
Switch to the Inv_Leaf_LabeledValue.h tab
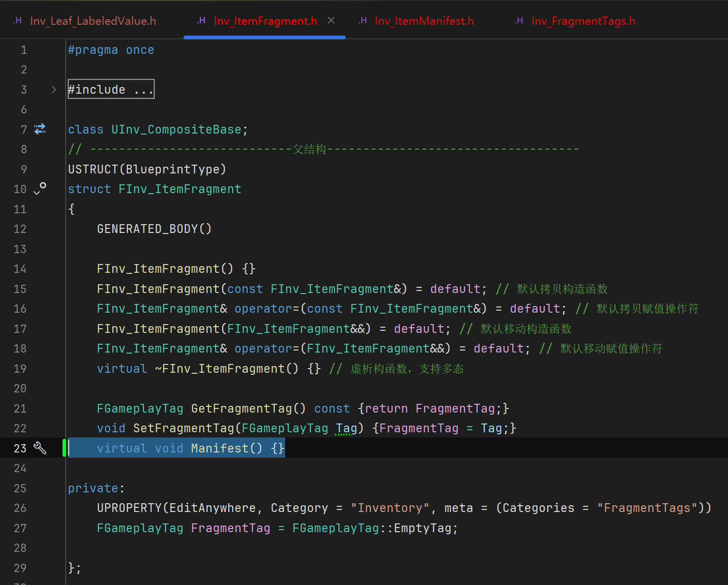click(x=93, y=21)
